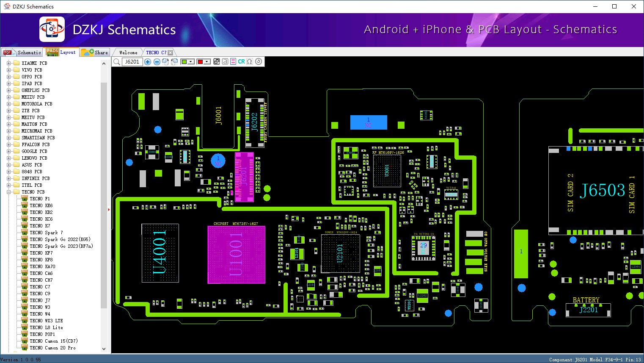644x363 pixels.
Task: Flip the board with second rotate icon
Action: coord(174,62)
